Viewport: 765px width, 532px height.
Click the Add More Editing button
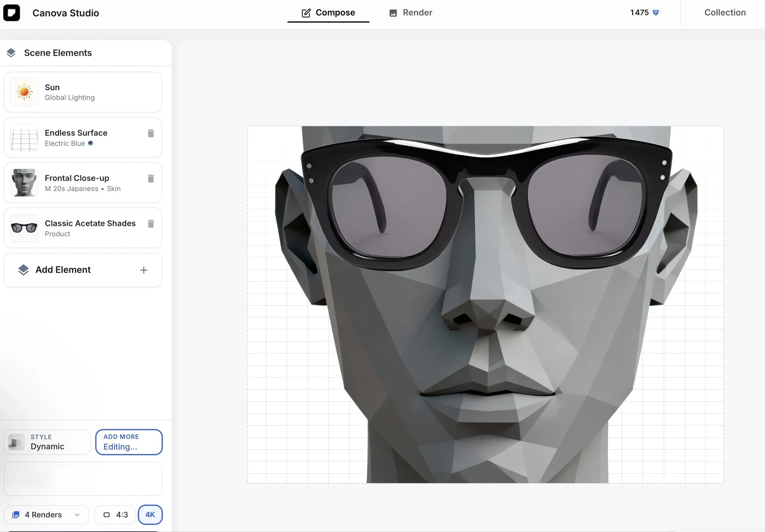point(128,442)
